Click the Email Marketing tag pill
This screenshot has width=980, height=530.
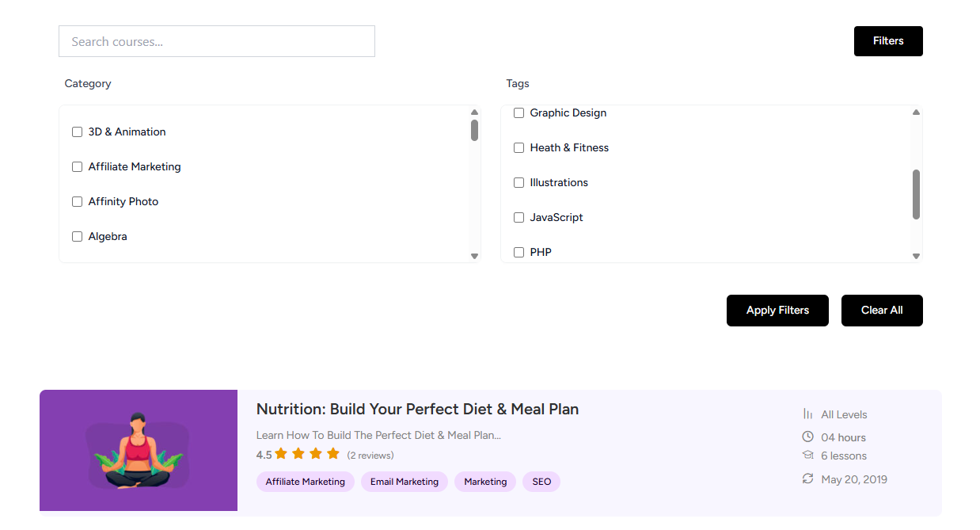coord(404,481)
